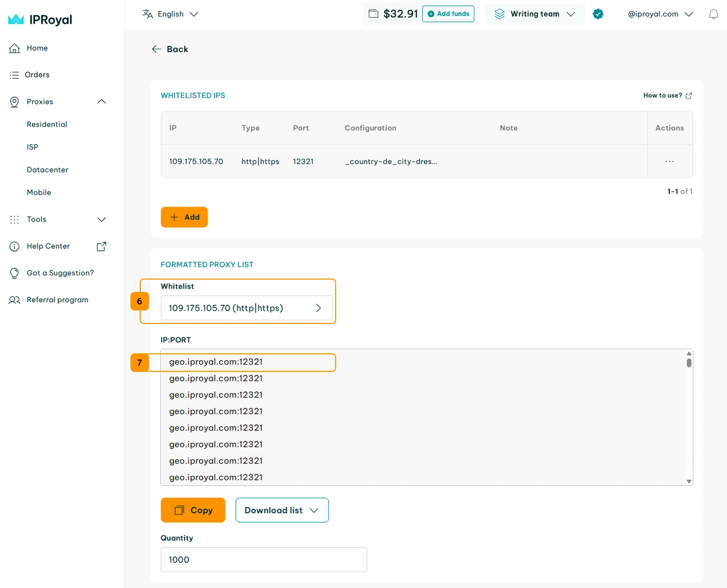
Task: Go to Home in sidebar
Action: [x=37, y=48]
